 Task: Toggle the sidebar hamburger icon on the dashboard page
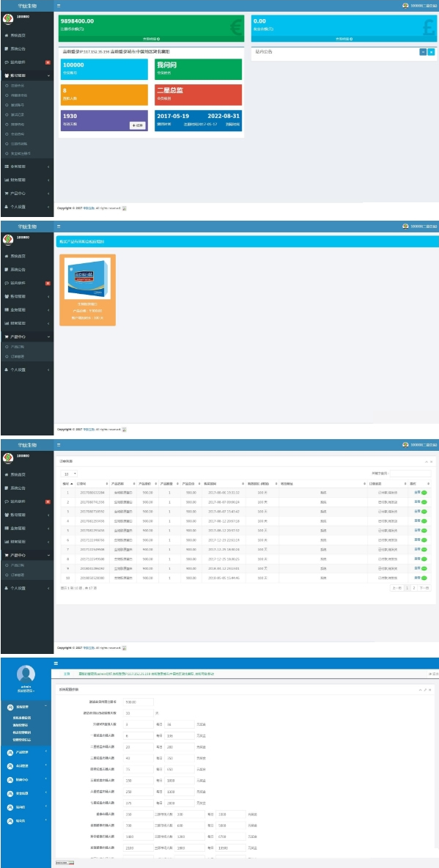click(59, 6)
